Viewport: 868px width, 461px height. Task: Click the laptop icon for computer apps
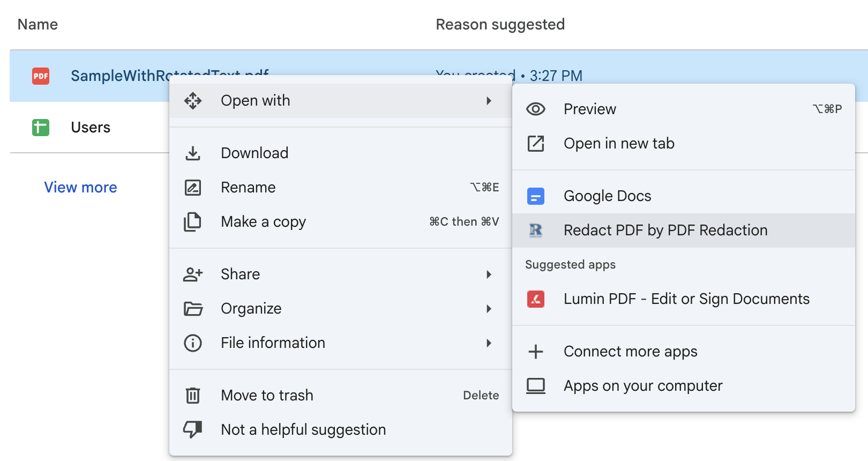[x=536, y=386]
